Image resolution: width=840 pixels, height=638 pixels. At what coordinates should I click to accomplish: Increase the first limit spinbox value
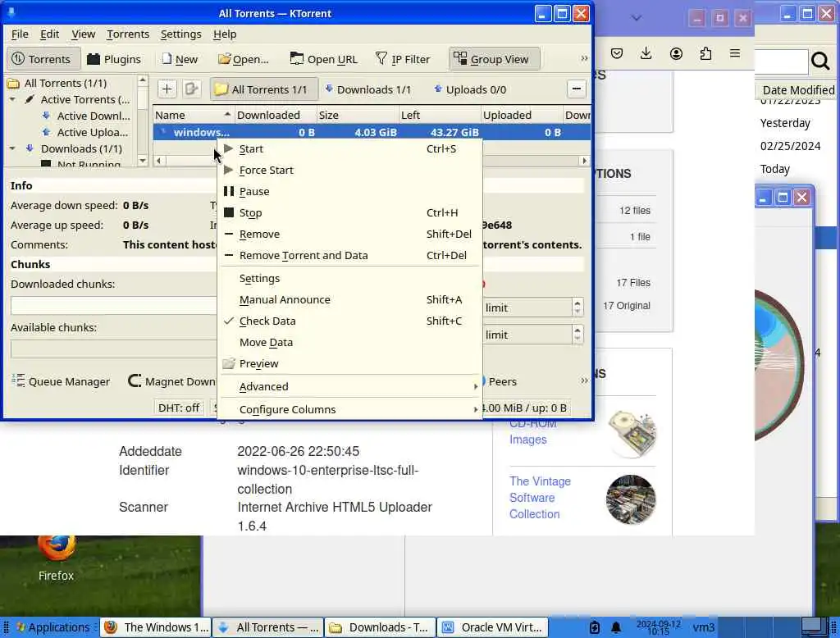[577, 303]
